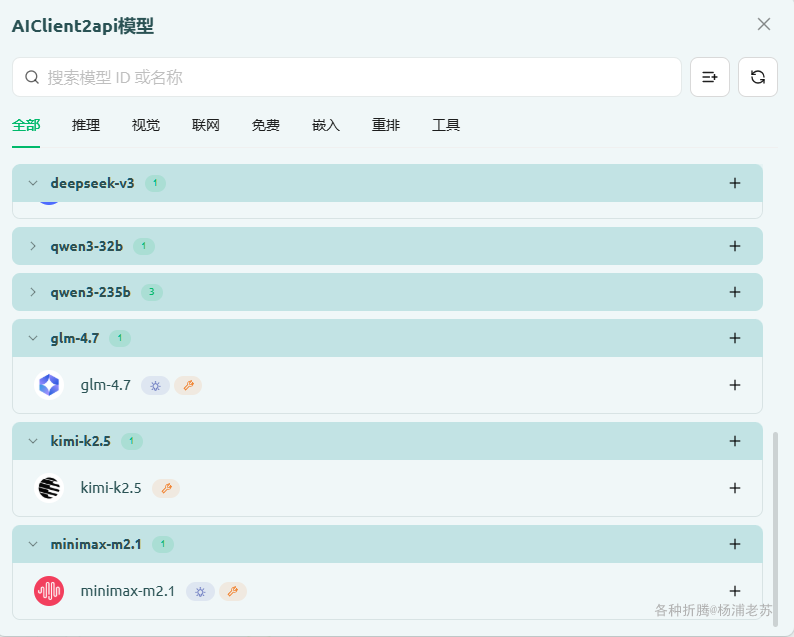
Task: Click the deepseek-v3 group title
Action: pyautogui.click(x=92, y=183)
